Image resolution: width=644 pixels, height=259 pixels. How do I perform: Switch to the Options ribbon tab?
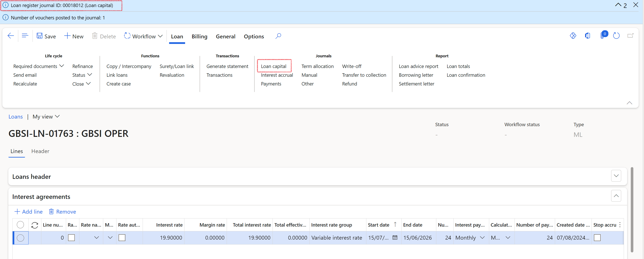pyautogui.click(x=254, y=36)
